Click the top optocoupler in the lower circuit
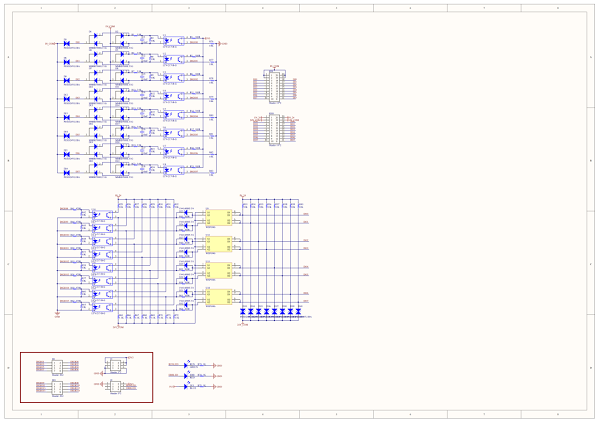 point(103,215)
